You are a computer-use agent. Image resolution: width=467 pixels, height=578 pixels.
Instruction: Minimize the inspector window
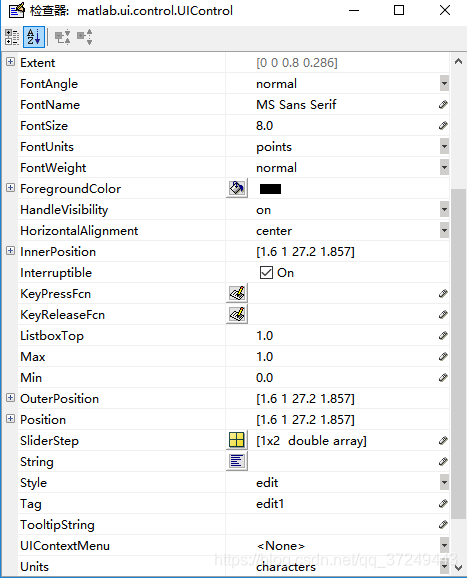354,10
